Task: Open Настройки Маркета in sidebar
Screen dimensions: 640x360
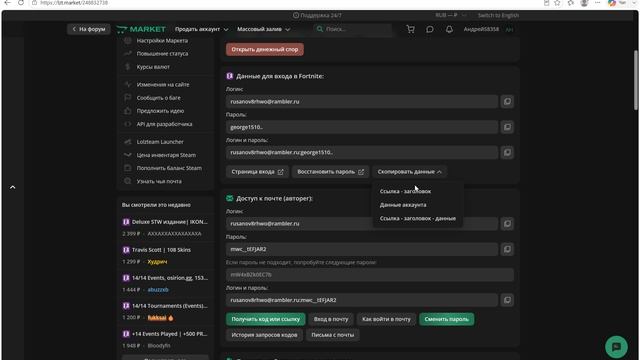Action: pos(162,41)
